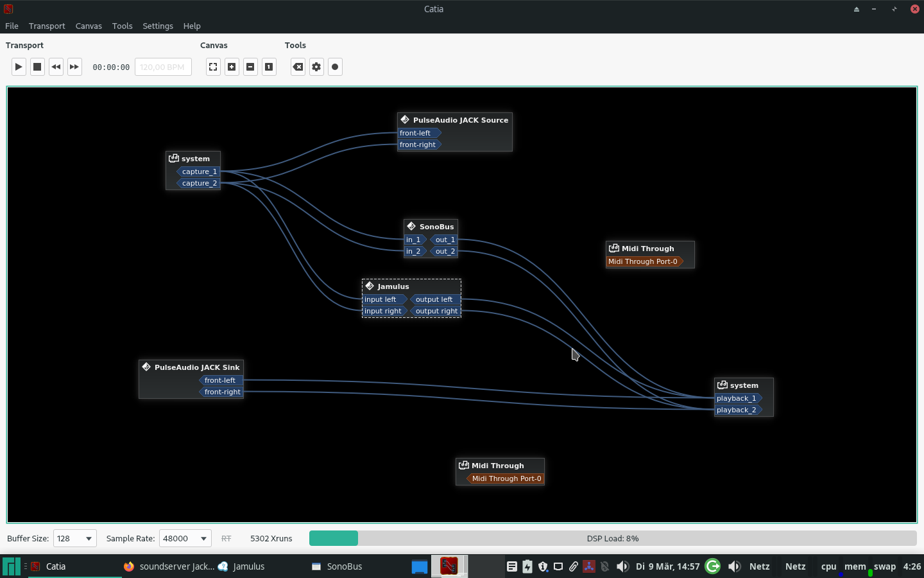Stop the transport

(x=37, y=67)
